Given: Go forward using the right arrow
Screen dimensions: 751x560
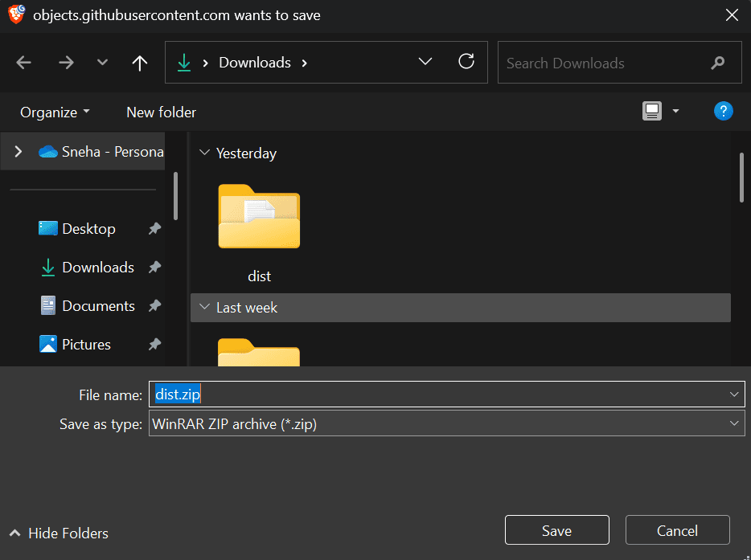Looking at the screenshot, I should pyautogui.click(x=66, y=63).
